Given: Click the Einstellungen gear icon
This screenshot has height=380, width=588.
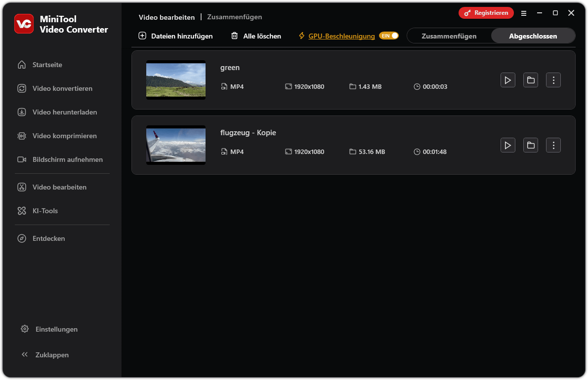Looking at the screenshot, I should pos(25,329).
